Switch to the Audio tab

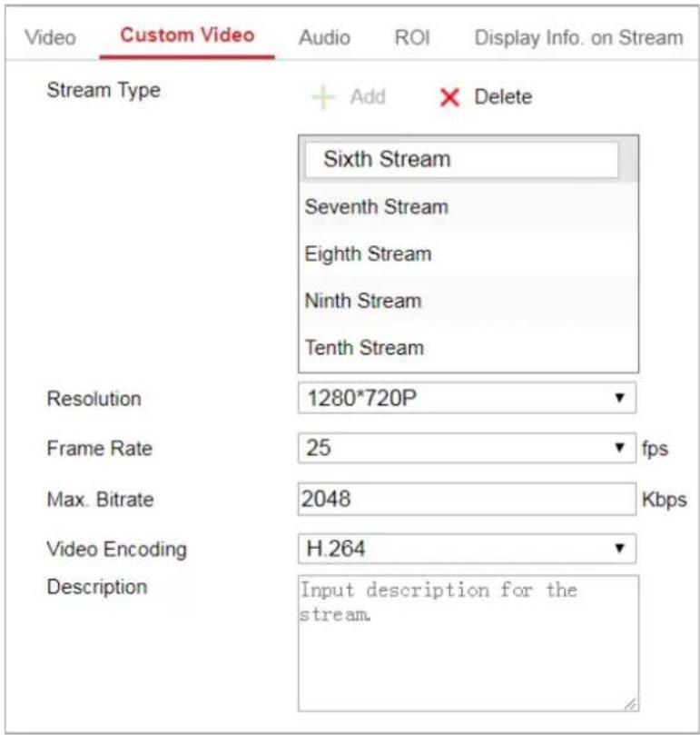click(x=325, y=37)
